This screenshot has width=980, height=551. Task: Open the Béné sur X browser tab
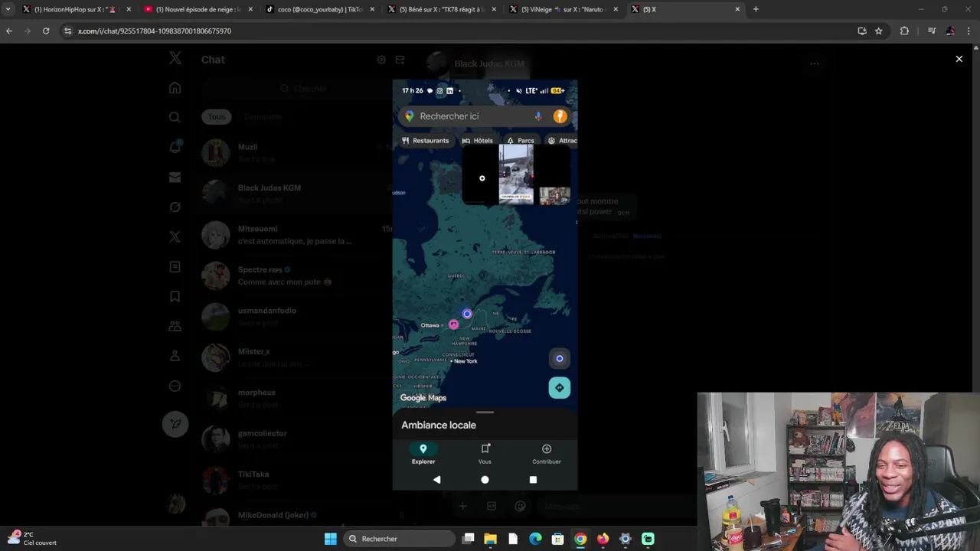tap(443, 9)
